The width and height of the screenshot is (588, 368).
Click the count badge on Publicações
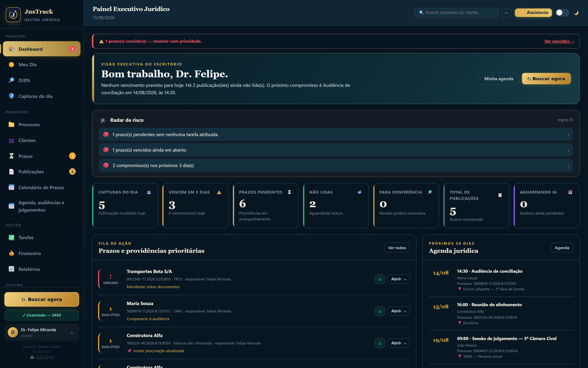tap(72, 172)
